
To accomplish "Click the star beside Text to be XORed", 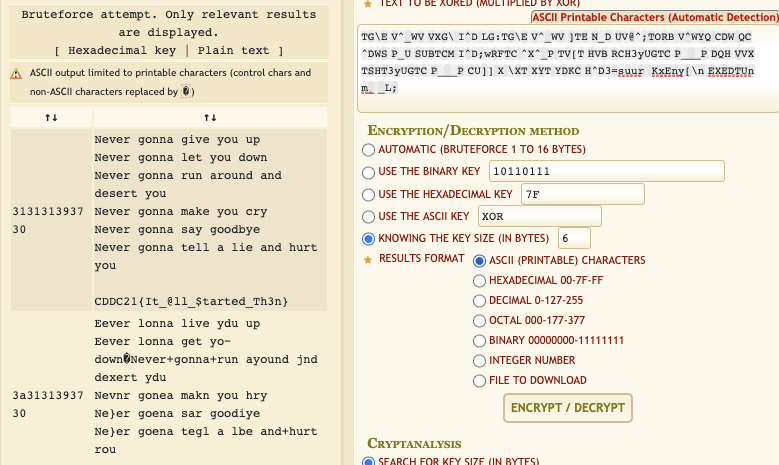I will click(x=368, y=4).
